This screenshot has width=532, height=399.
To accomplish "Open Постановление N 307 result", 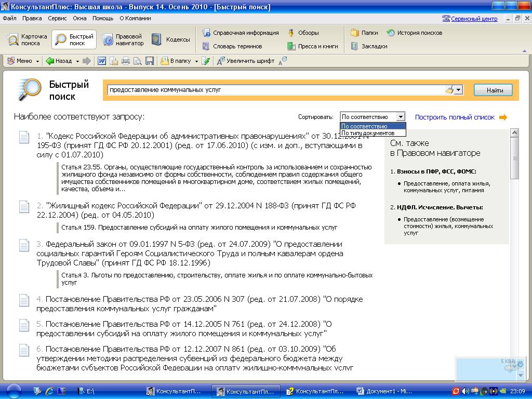I will coord(199,304).
